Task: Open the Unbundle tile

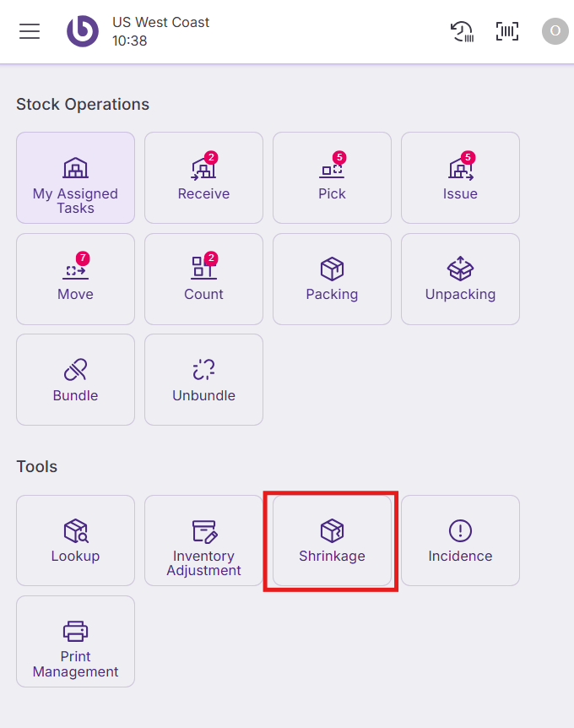Action: tap(203, 379)
